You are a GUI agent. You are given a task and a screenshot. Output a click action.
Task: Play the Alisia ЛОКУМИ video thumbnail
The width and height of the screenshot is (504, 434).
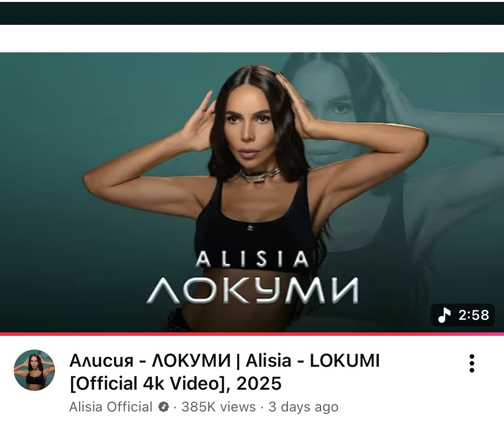252,192
